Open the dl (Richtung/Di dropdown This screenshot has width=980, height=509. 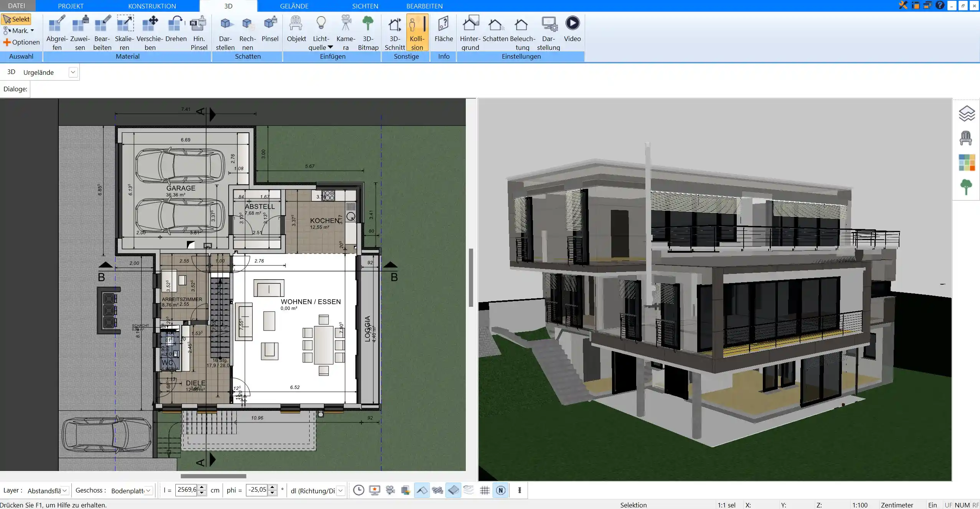pos(340,491)
